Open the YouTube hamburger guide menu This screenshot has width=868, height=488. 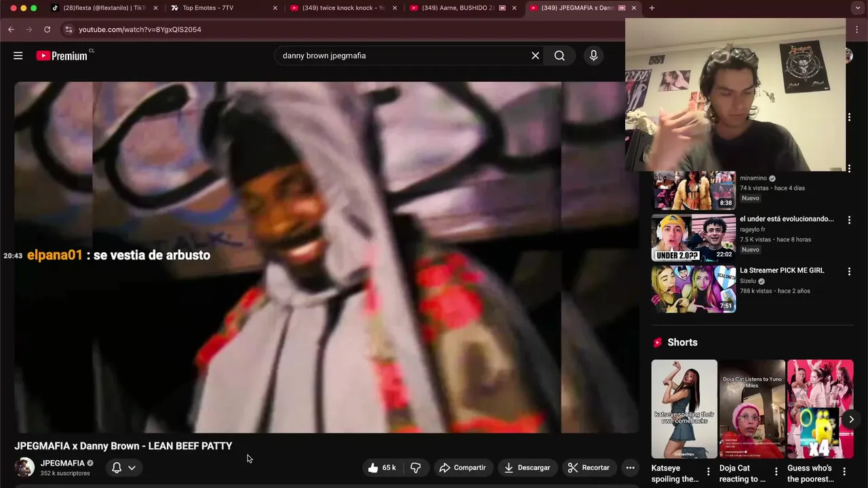18,56
